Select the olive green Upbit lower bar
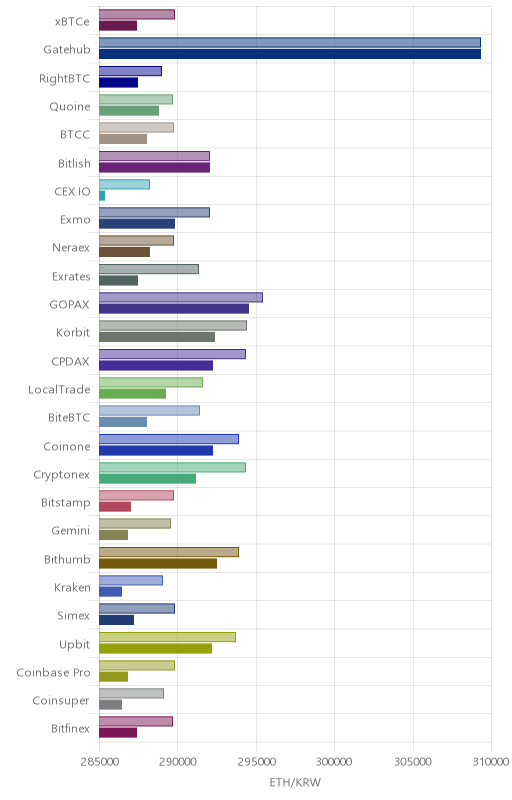 pyautogui.click(x=155, y=648)
